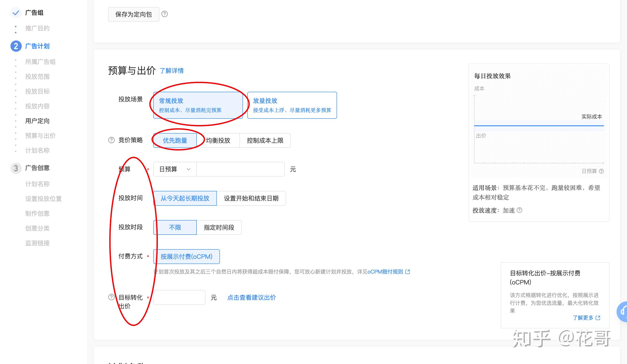
Task: Open the 日预算 budget type dropdown
Action: point(175,169)
